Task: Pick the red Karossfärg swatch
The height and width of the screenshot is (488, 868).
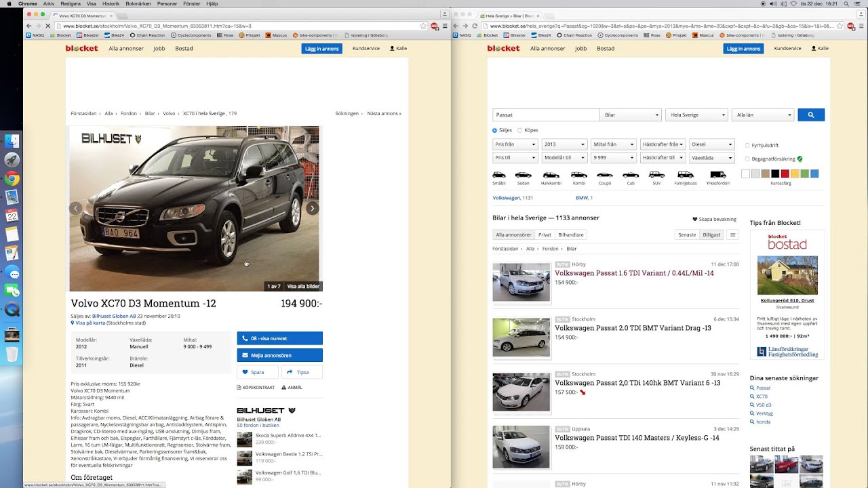Action: click(x=785, y=174)
